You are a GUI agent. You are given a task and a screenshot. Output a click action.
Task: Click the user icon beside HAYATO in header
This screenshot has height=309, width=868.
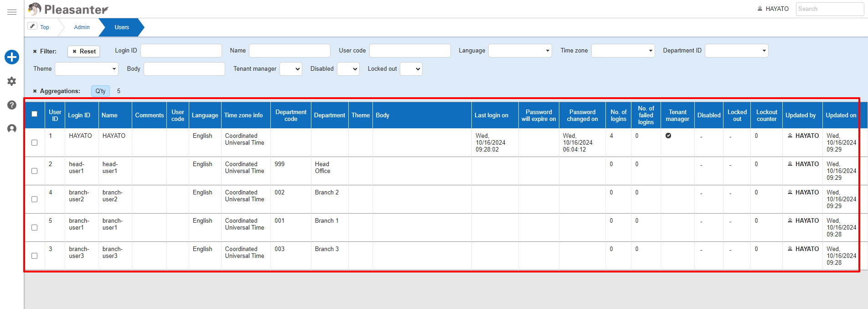[760, 9]
